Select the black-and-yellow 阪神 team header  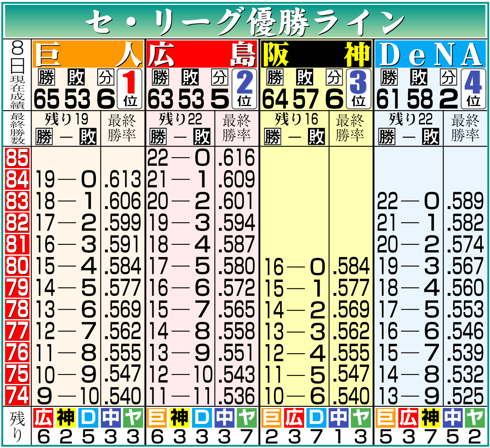[316, 54]
